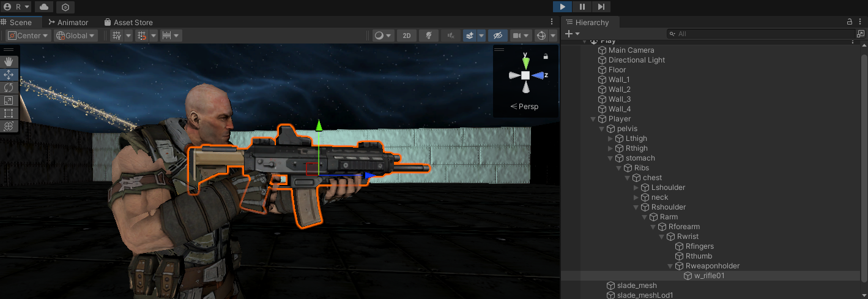Start Play mode
Screen dimensions: 868x299
[562, 7]
